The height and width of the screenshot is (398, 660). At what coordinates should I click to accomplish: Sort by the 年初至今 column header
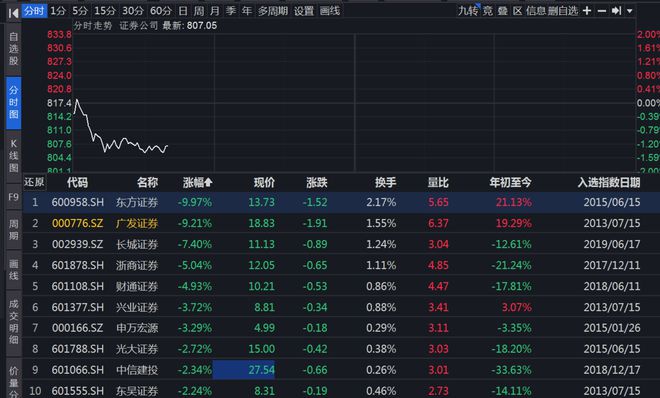pyautogui.click(x=511, y=183)
